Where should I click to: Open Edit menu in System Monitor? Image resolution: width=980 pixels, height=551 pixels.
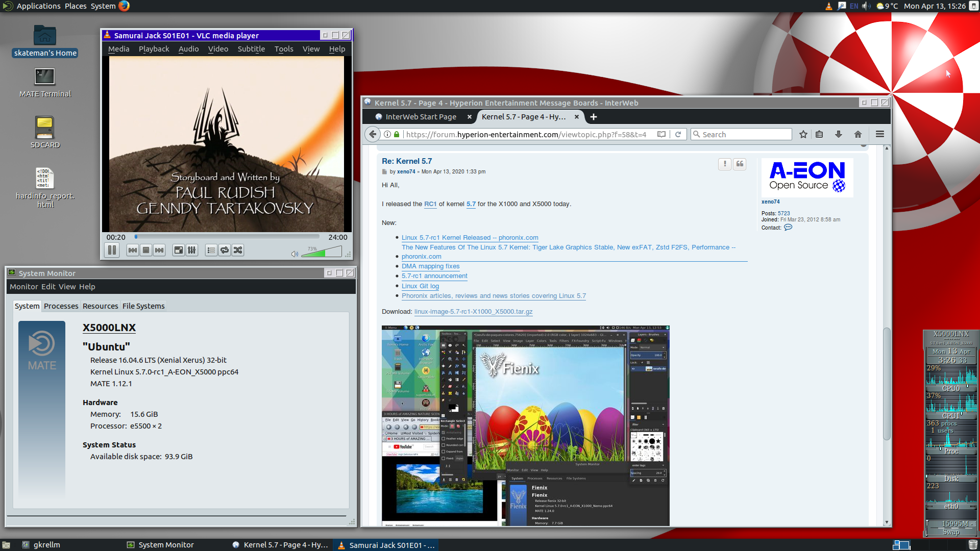48,287
